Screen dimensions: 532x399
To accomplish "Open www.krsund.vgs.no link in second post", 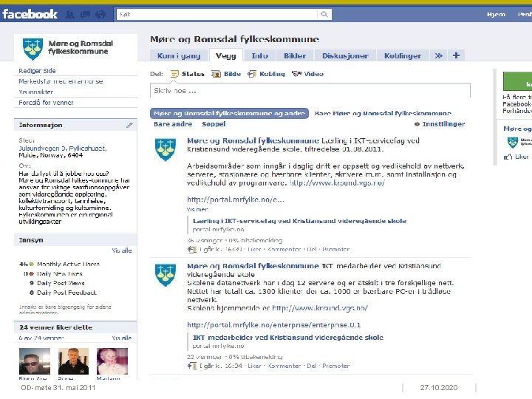I will tap(320, 308).
